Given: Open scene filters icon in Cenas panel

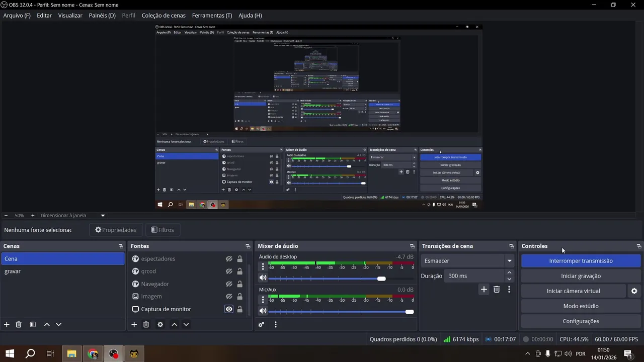Looking at the screenshot, I should point(33,324).
